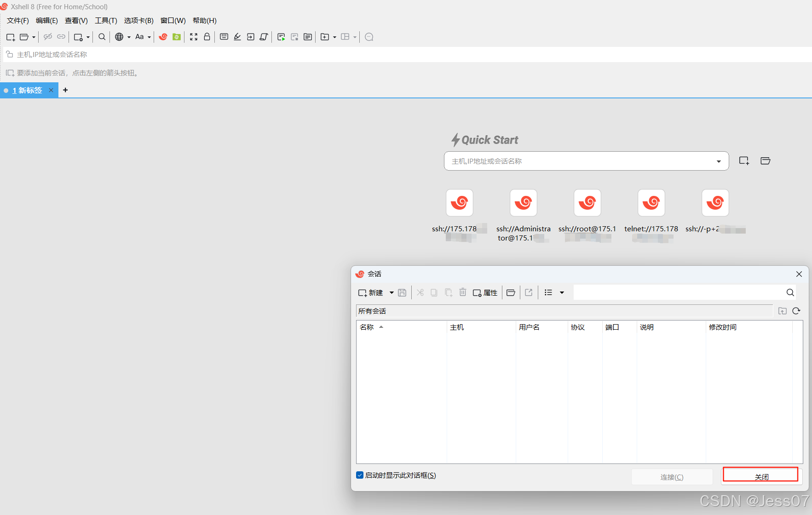The image size is (812, 515).
Task: Expand the 新建 dropdown arrow in 会话 dialog
Action: pos(392,292)
